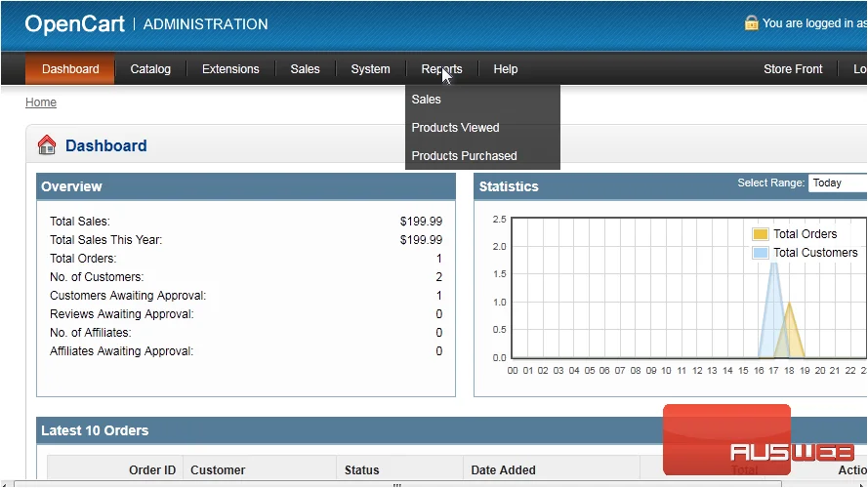
Task: Click the yellow Total Orders legend swatch
Action: (760, 234)
